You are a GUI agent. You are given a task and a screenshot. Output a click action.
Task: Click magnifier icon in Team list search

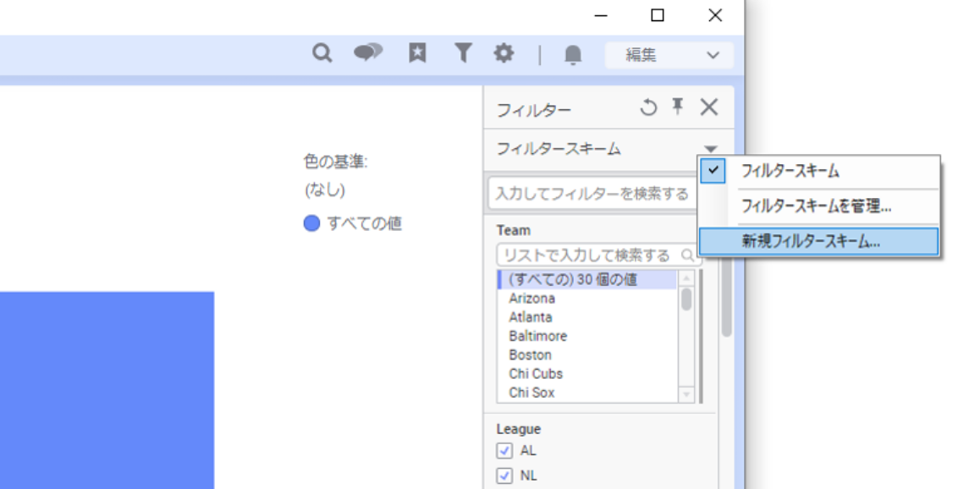pos(687,255)
